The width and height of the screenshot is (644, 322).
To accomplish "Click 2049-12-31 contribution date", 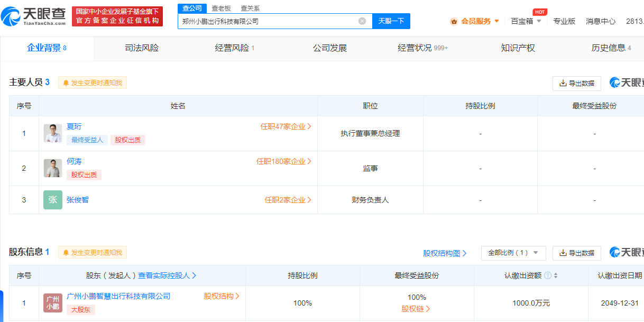I will (620, 303).
